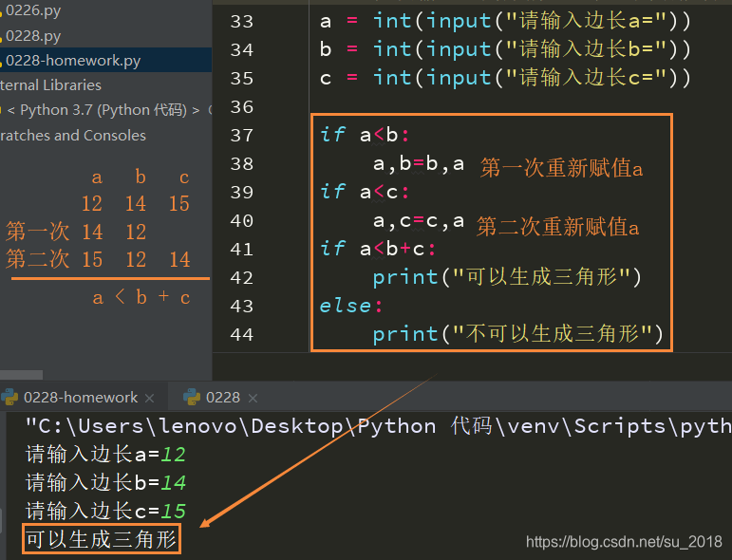The image size is (732, 560).
Task: Click the 'if a<c:' statement
Action: (365, 193)
